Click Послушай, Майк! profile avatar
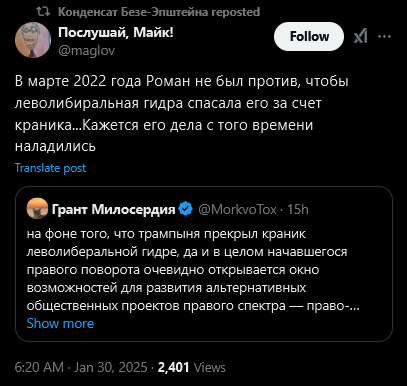The width and height of the screenshot is (407, 386). pos(33,40)
